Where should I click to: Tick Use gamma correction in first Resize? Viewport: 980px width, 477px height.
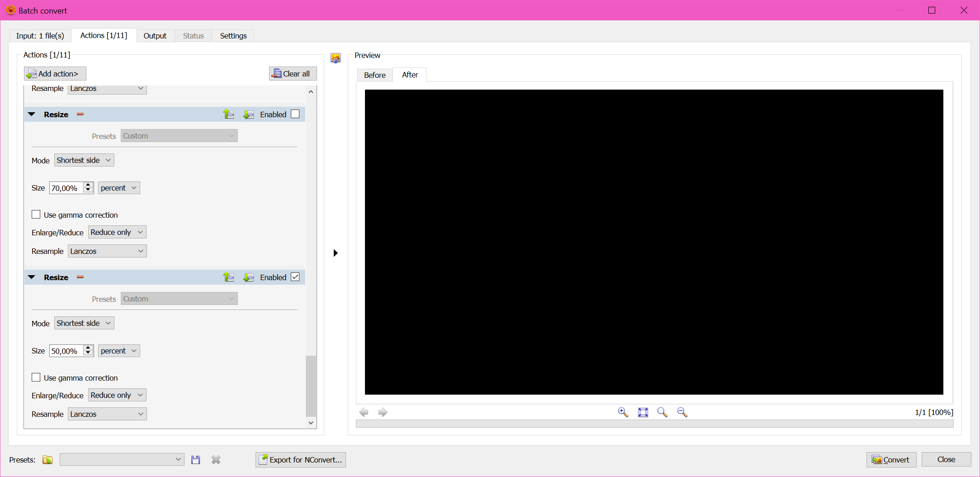click(x=36, y=215)
